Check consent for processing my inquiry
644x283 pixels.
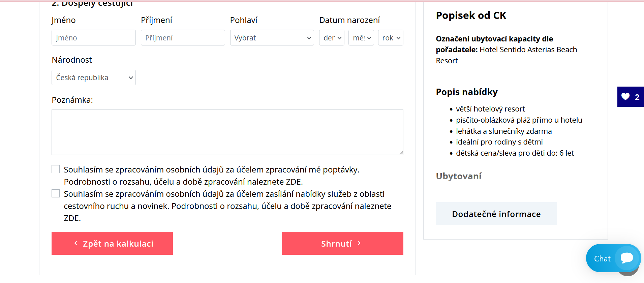56,169
